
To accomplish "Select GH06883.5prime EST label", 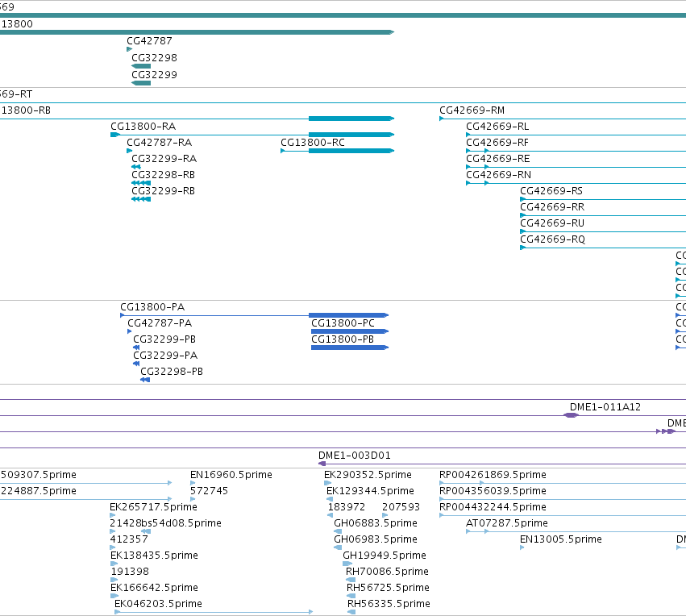I will click(376, 523).
